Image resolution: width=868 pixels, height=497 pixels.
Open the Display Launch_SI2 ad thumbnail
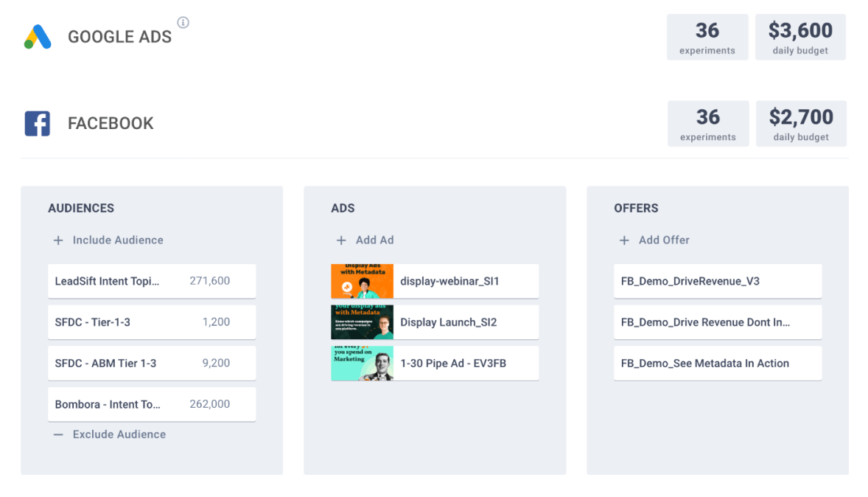[362, 322]
